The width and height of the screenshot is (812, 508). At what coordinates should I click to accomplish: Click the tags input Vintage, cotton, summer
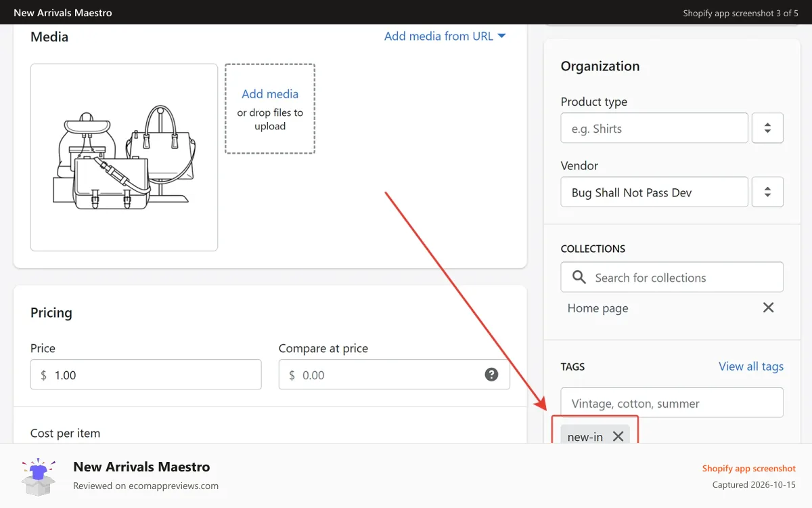tap(672, 402)
